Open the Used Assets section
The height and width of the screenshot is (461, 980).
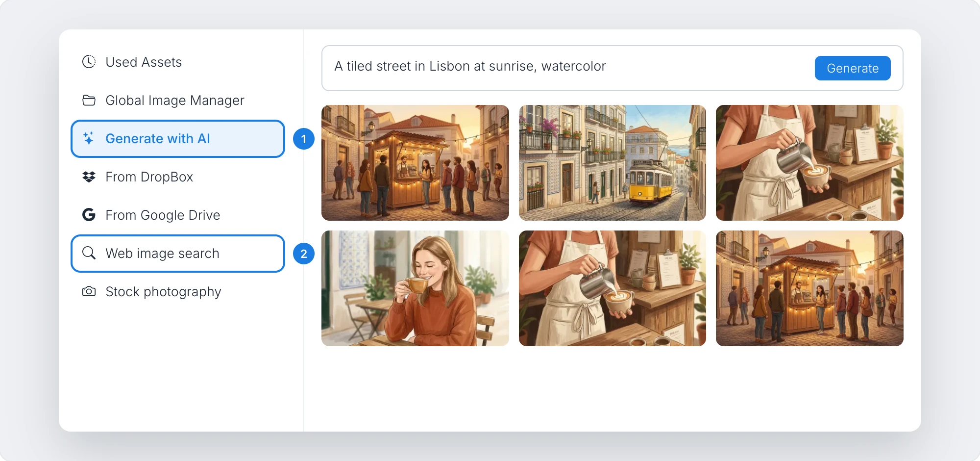178,62
